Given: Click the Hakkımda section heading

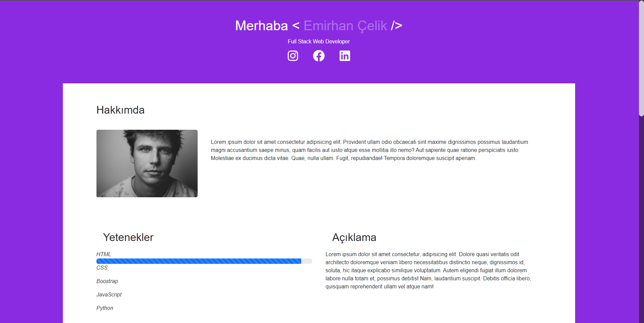Looking at the screenshot, I should coord(120,110).
